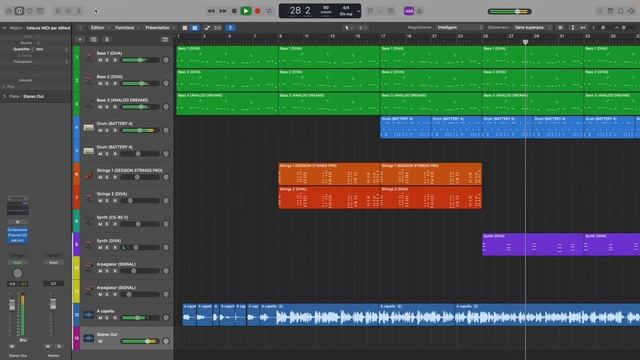Adjust volume slider of Strings 1 track

point(140,177)
